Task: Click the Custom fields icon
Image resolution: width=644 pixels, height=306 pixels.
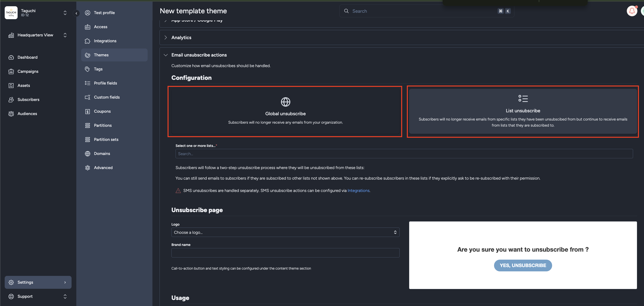Action: click(88, 97)
